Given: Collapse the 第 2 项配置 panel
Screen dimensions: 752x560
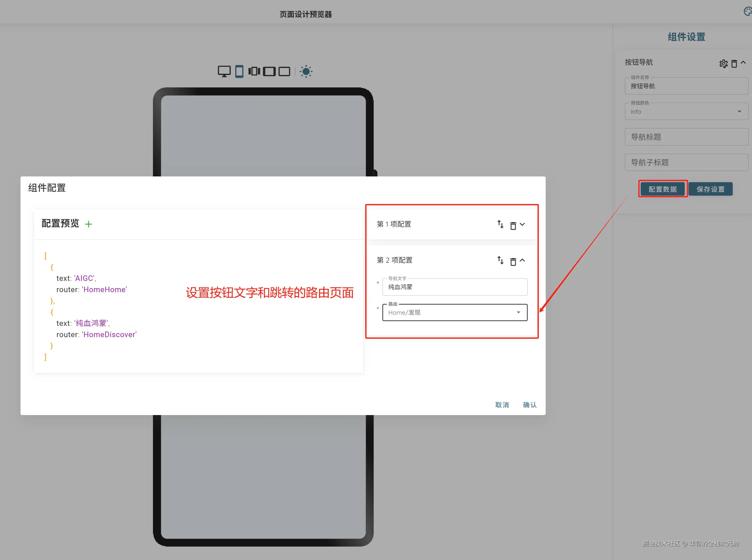Looking at the screenshot, I should click(522, 260).
